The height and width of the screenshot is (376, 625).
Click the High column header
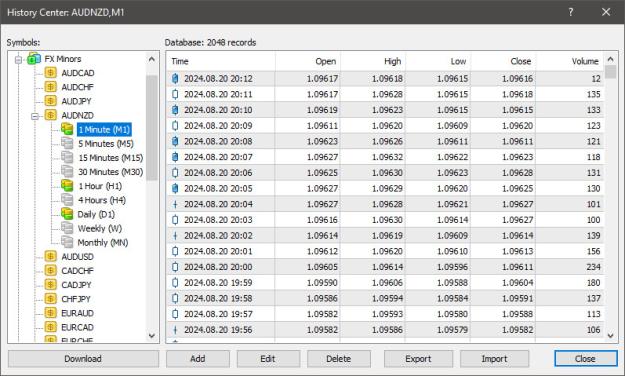[373, 61]
